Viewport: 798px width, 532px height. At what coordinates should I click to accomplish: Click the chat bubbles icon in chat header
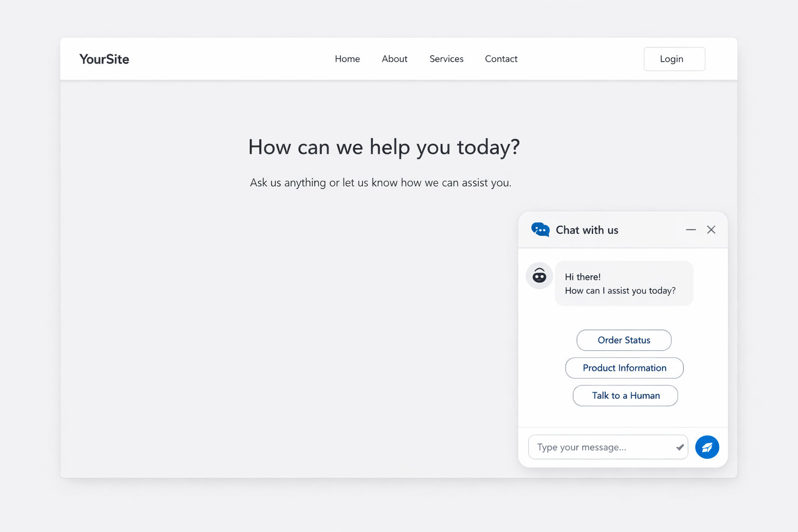pos(540,230)
